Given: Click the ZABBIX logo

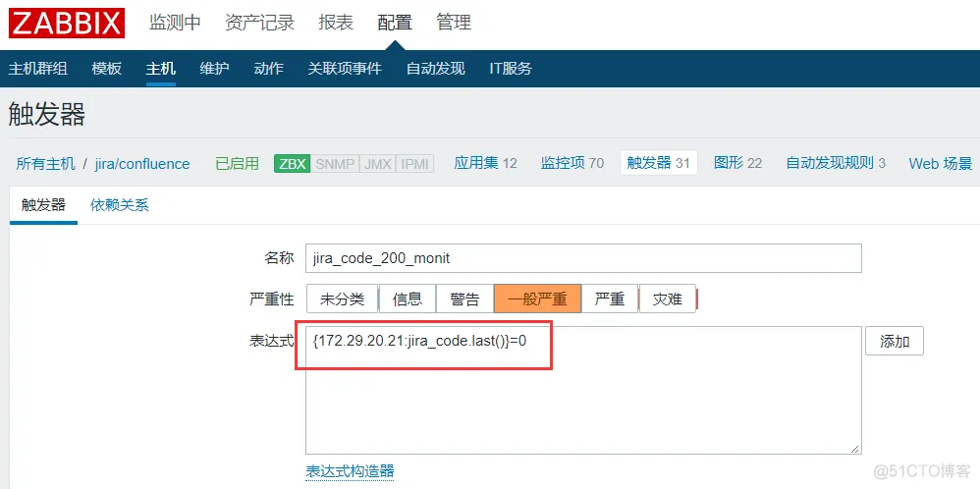Looking at the screenshot, I should pos(66,24).
